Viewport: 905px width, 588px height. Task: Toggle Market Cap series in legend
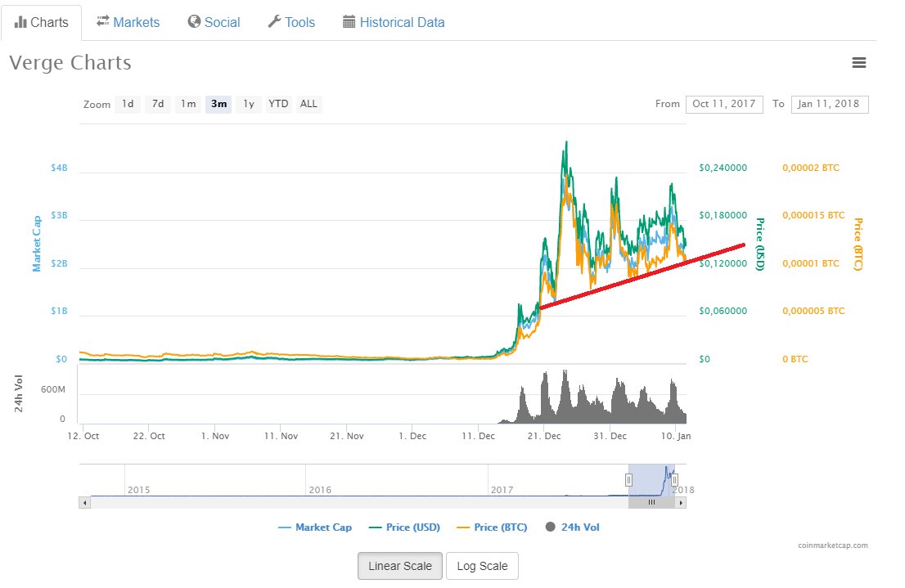coord(315,527)
